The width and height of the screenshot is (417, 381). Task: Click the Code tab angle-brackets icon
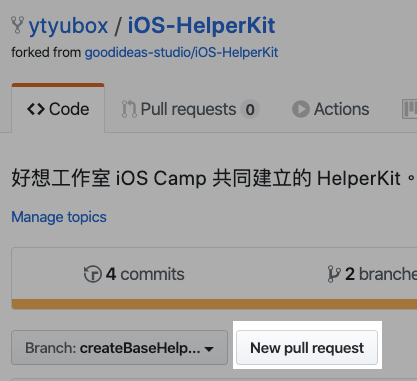(36, 109)
